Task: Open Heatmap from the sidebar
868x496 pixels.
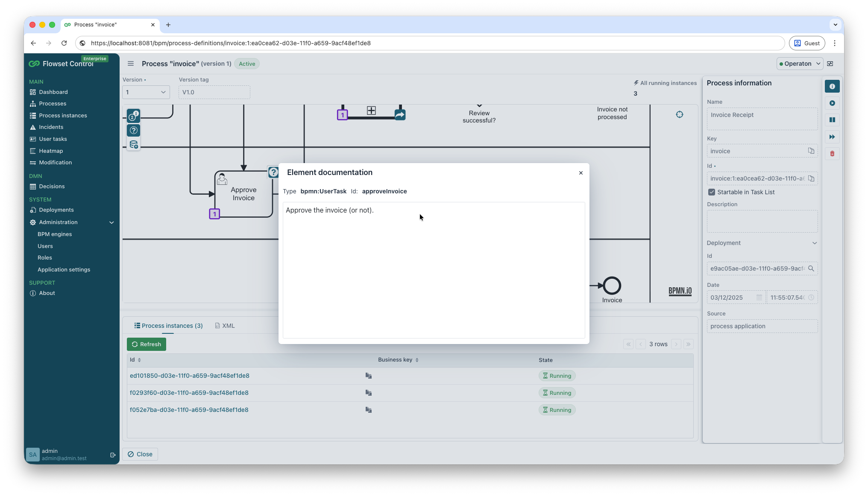Action: (x=51, y=151)
